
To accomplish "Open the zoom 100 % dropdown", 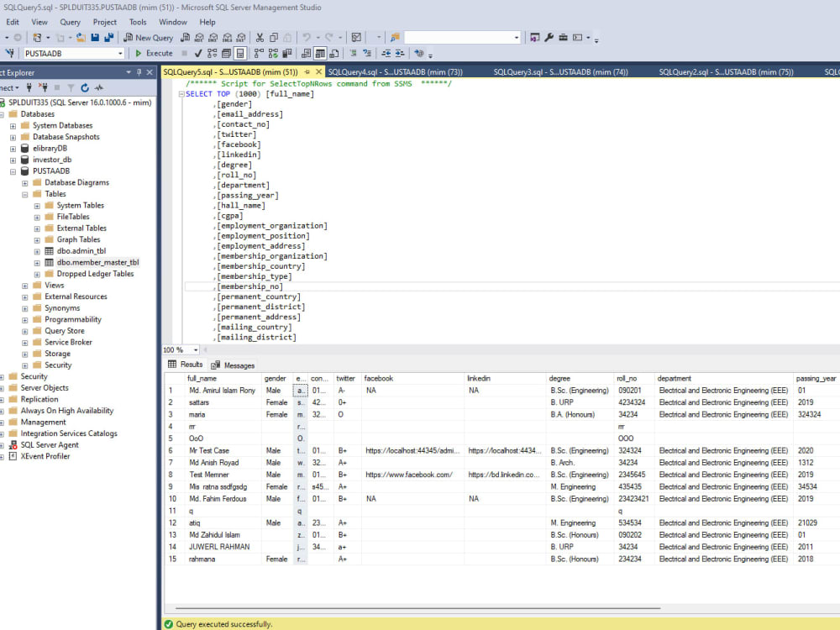I will 196,349.
